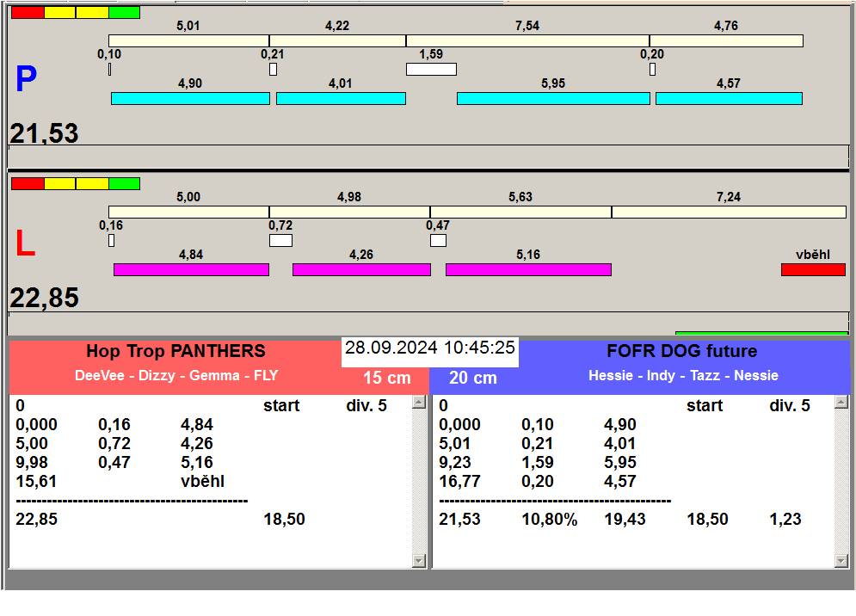856x616 pixels.
Task: Click the red vběhl fault bar in lane L
Action: (814, 269)
